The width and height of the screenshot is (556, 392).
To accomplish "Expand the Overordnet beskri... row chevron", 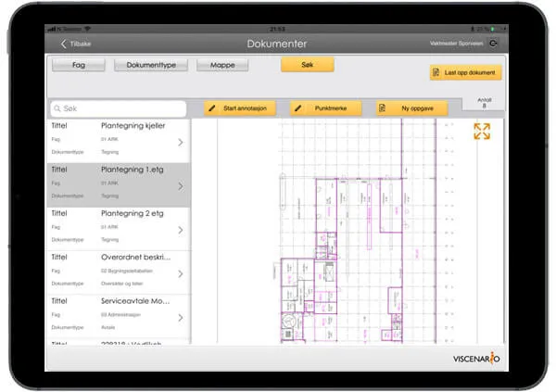I will pos(181,274).
